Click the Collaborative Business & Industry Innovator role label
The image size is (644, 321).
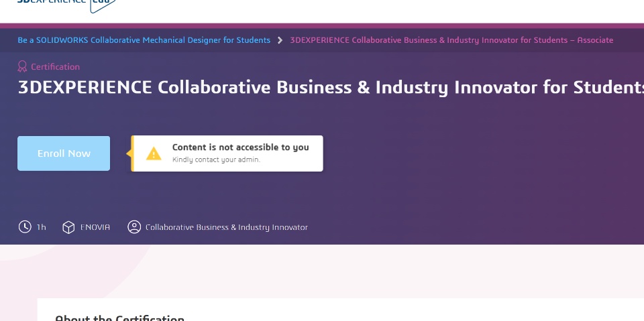coord(226,227)
